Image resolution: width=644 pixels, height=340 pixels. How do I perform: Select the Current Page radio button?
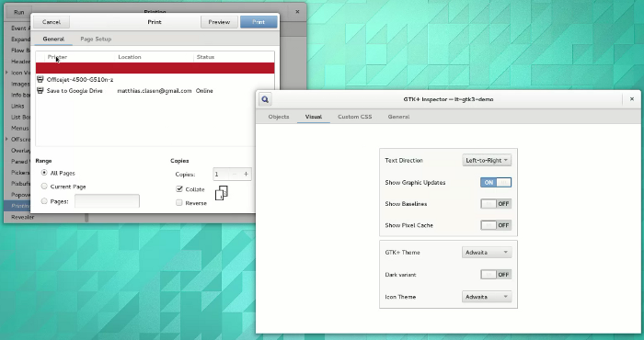coord(44,187)
